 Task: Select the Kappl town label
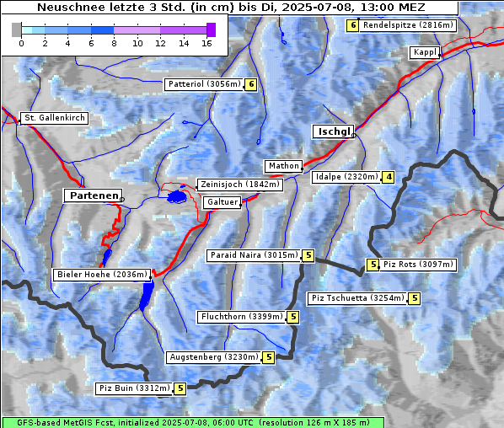tap(425, 52)
